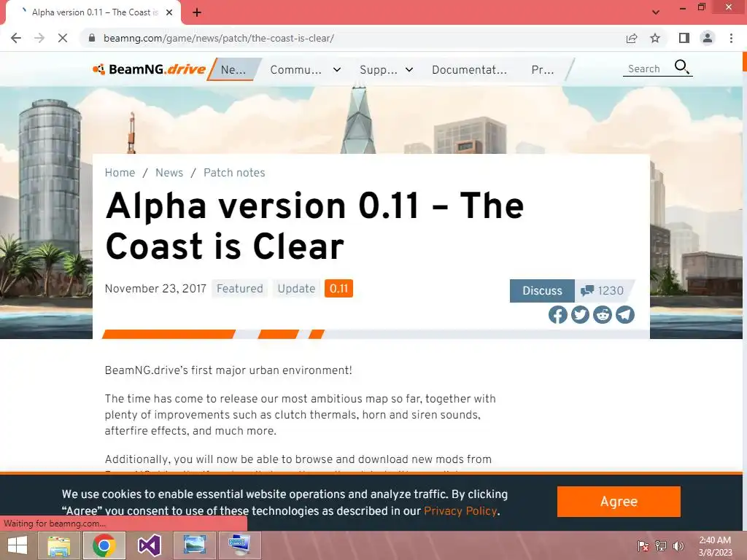
Task: Open the tab search dropdown arrow
Action: tap(656, 12)
